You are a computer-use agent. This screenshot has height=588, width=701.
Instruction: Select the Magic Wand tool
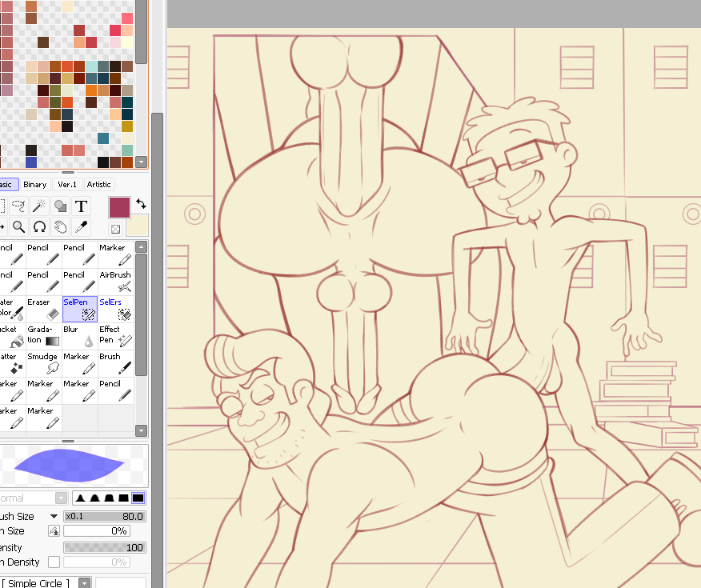coord(39,206)
